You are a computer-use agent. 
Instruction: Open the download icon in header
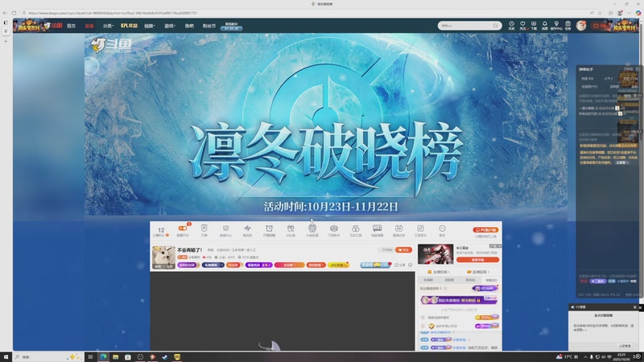pos(534,26)
